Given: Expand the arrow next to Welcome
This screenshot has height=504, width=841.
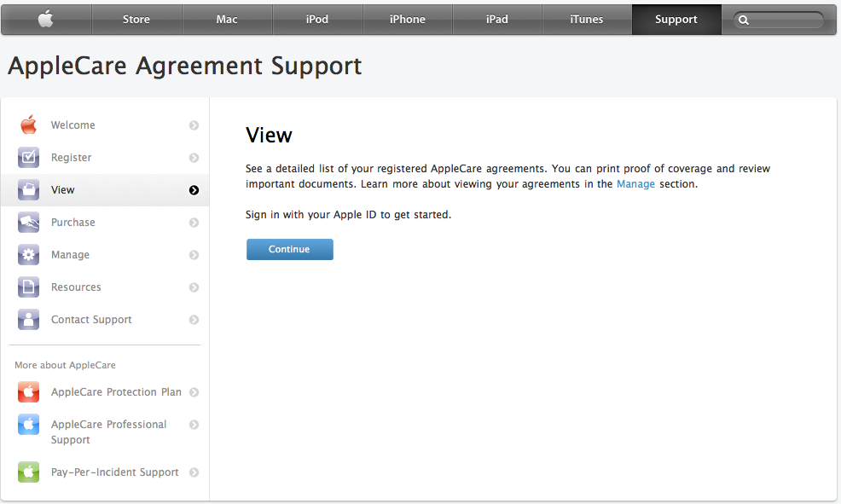Looking at the screenshot, I should (194, 125).
